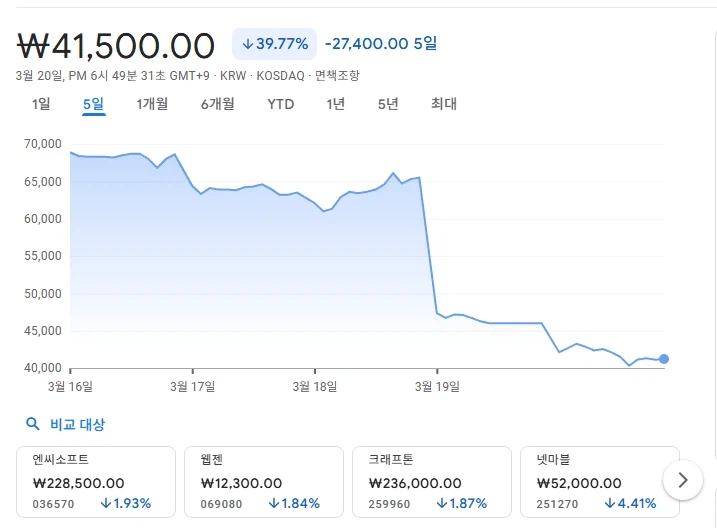Open the 넷마블 comparison stock card
Viewport: 717px width, 528px height.
tap(598, 481)
